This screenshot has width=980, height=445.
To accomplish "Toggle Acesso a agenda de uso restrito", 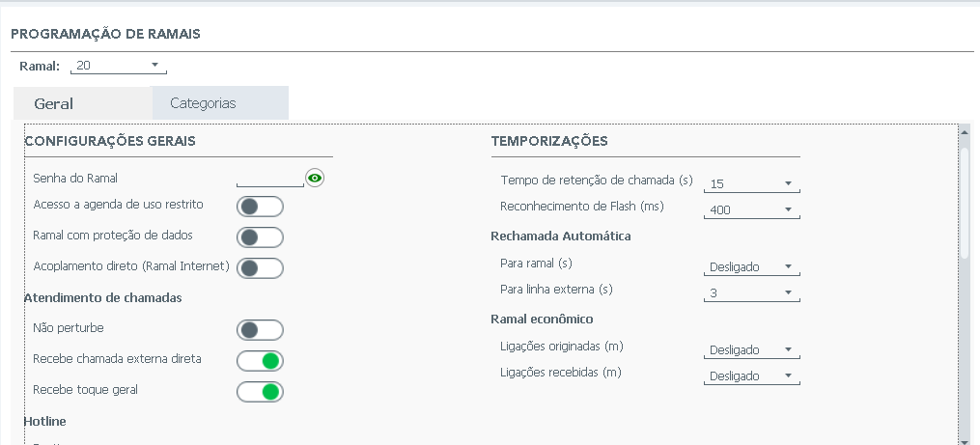I will coord(260,207).
